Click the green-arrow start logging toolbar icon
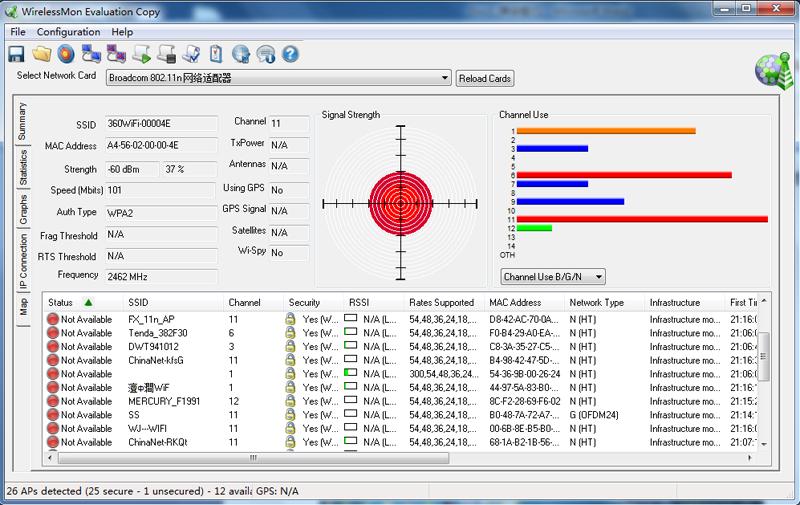The image size is (800, 505). click(141, 54)
